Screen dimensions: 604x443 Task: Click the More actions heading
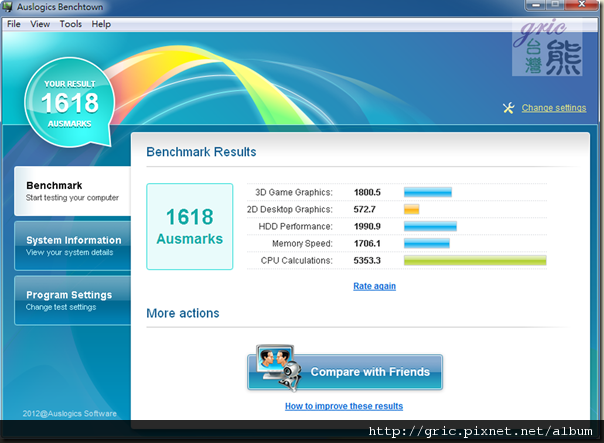coord(183,313)
